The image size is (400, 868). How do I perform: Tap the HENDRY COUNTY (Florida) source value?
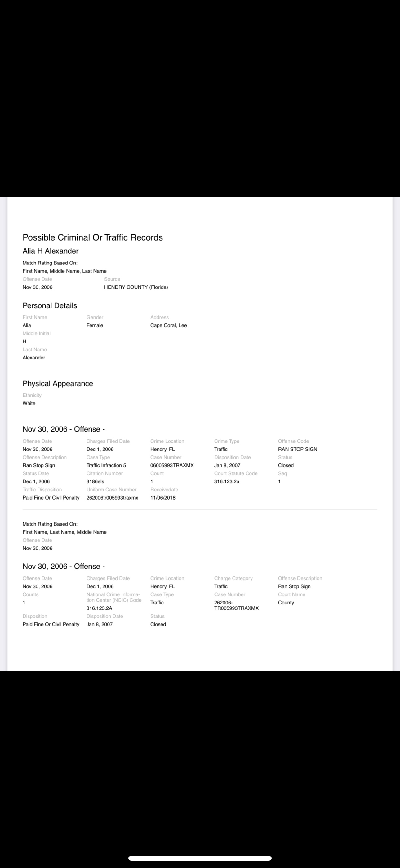136,287
